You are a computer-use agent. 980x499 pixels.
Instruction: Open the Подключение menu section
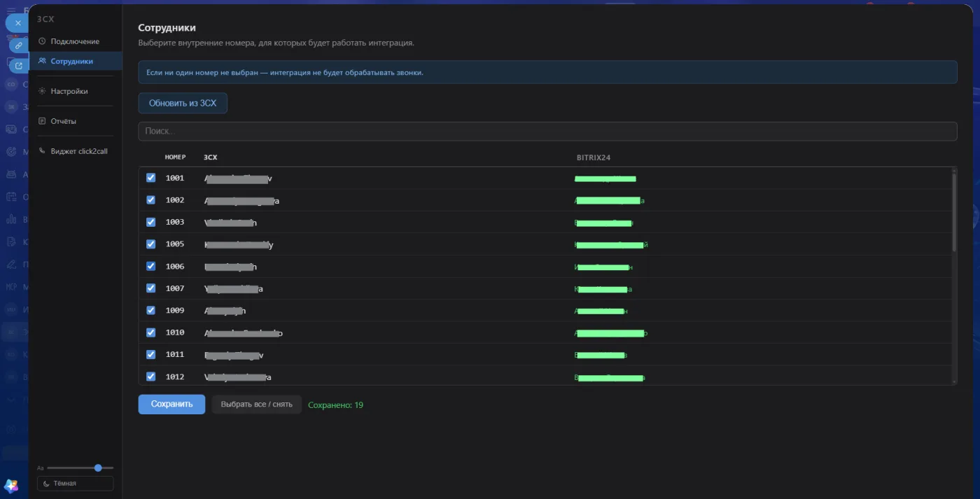[76, 41]
